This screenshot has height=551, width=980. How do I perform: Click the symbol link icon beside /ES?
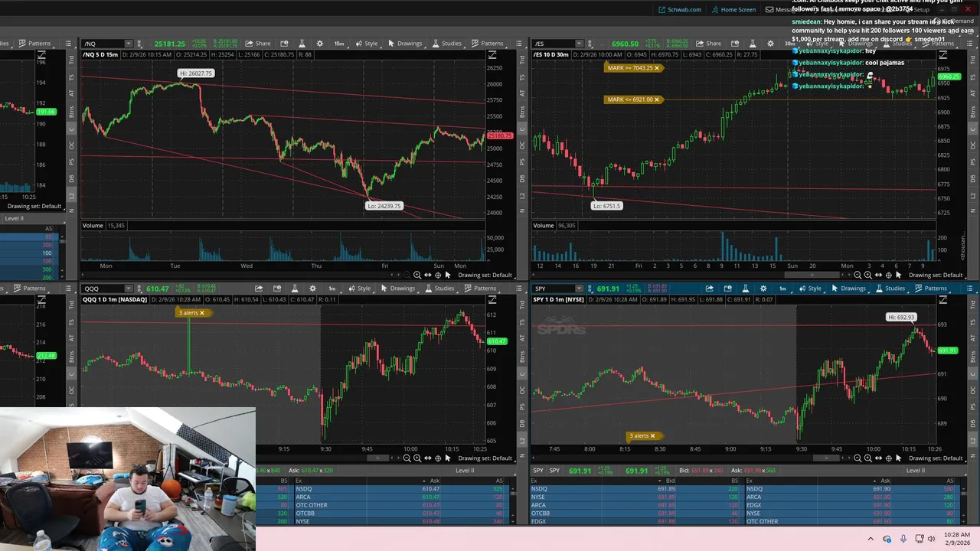(x=590, y=44)
